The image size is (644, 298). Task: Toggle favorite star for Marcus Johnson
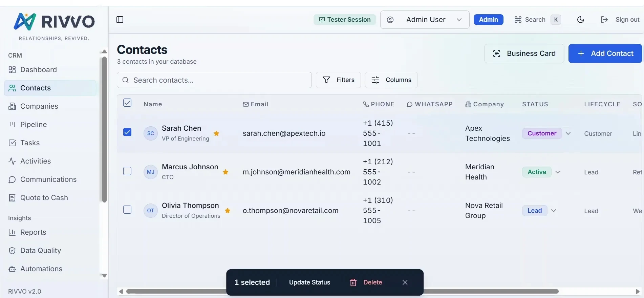click(x=226, y=172)
